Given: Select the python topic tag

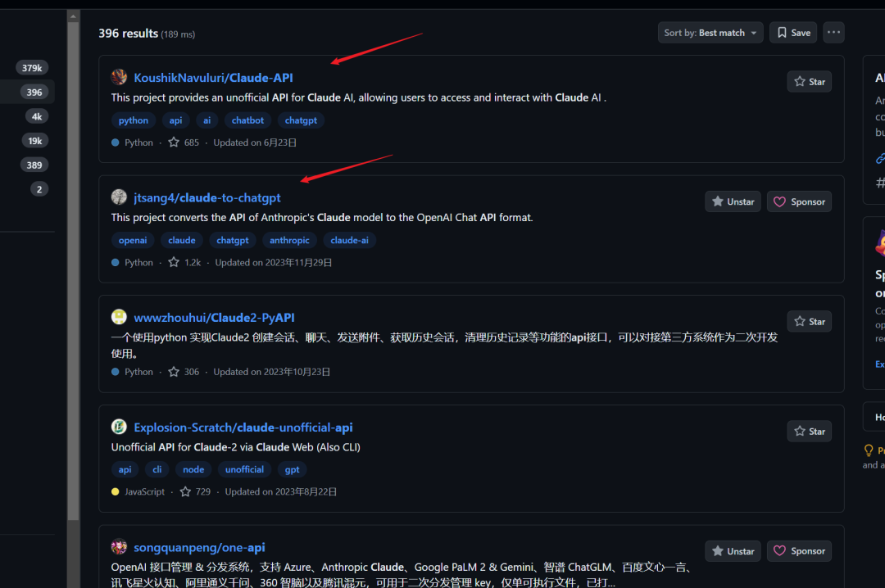Looking at the screenshot, I should click(134, 120).
